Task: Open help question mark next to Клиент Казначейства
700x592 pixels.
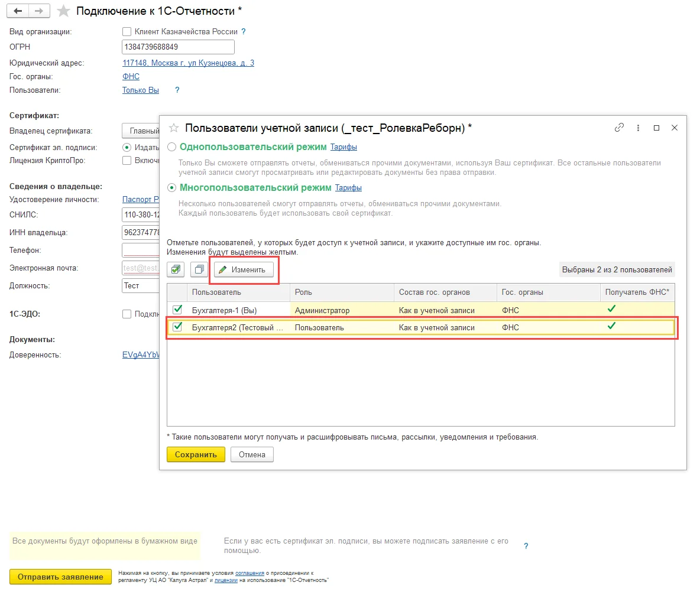Action: (244, 32)
